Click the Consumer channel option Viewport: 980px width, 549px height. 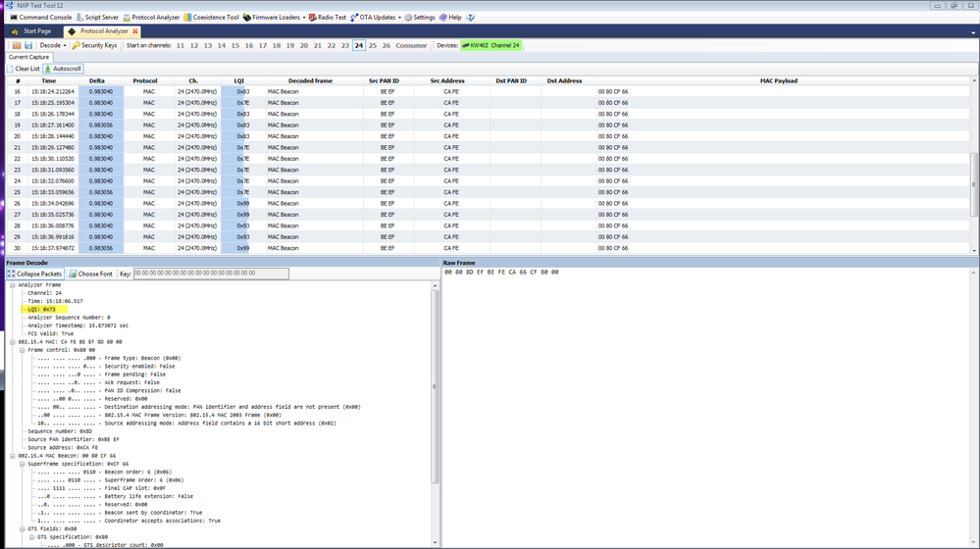[x=411, y=46]
